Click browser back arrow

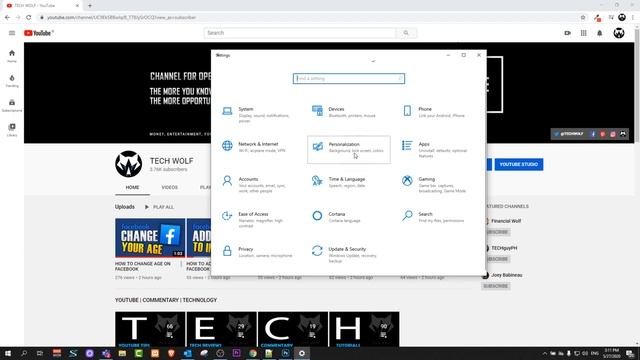7,18
